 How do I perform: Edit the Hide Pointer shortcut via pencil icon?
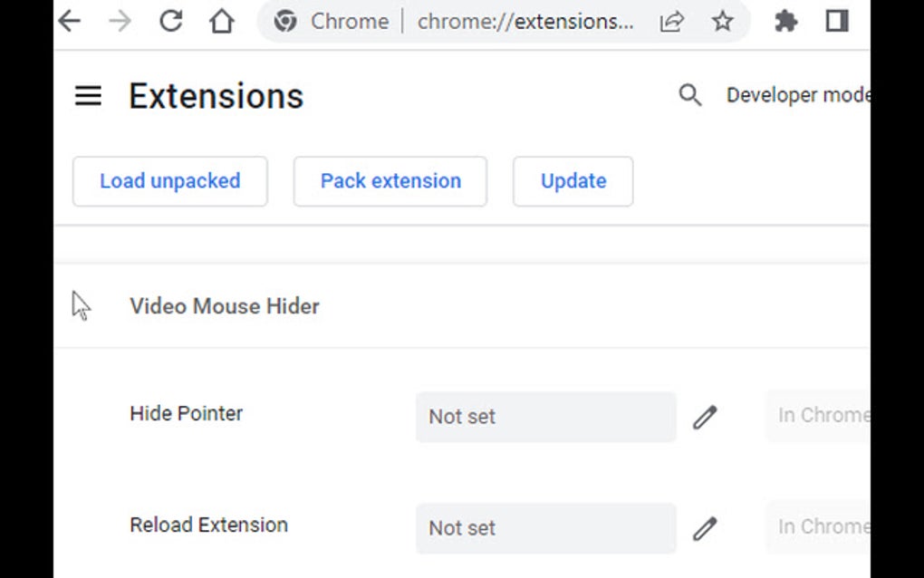706,417
